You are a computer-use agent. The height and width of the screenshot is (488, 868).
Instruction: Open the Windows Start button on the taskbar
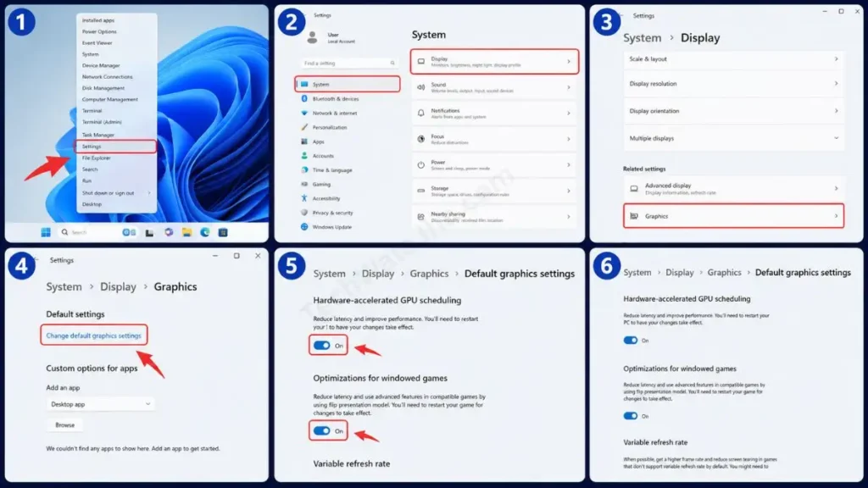pyautogui.click(x=46, y=232)
